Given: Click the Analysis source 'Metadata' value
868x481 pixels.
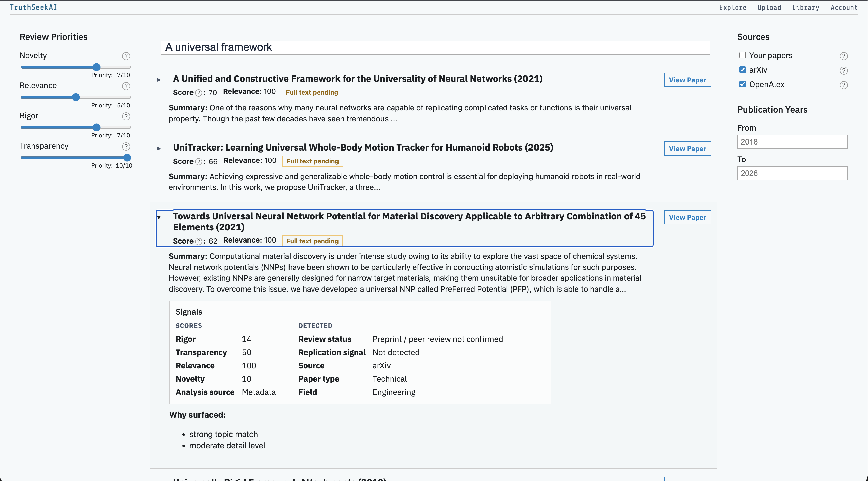Looking at the screenshot, I should [258, 392].
